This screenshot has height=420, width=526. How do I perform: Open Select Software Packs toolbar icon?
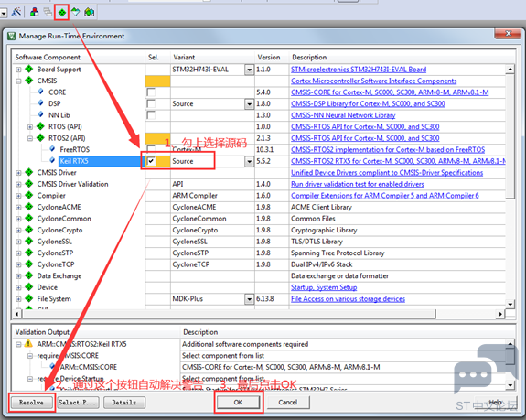[76, 13]
